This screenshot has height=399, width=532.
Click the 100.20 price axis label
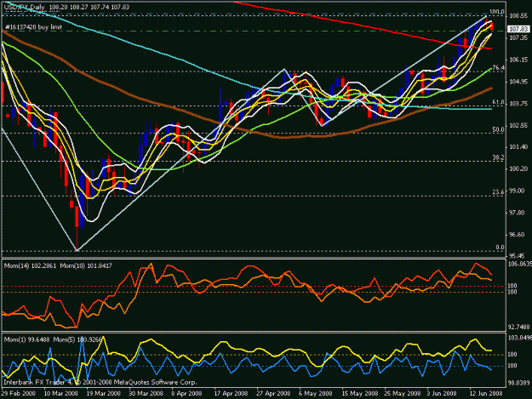click(518, 168)
